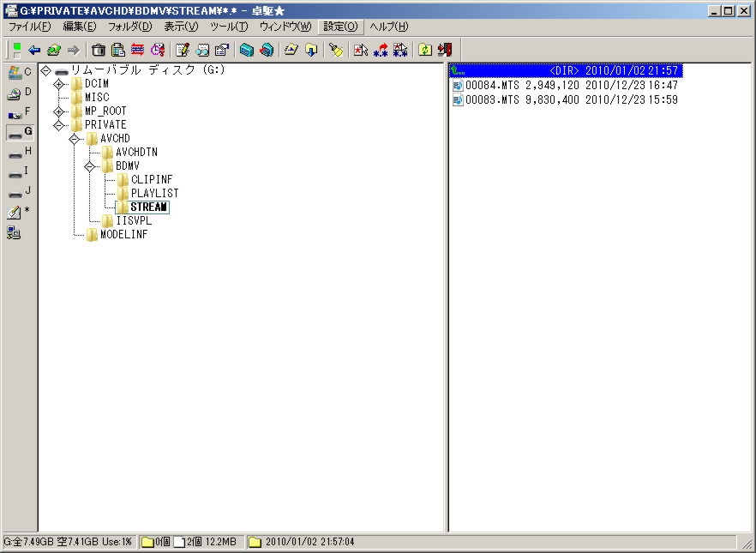
Task: Click the exit door icon in toolbar
Action: (444, 50)
